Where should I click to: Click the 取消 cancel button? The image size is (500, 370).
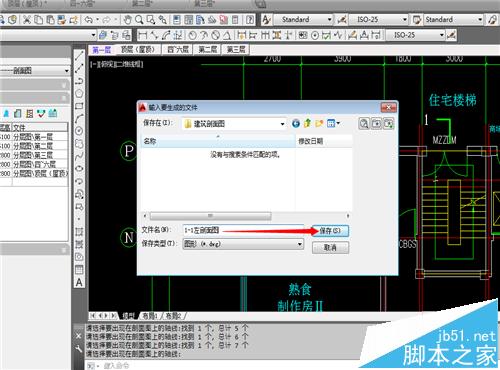click(x=330, y=247)
